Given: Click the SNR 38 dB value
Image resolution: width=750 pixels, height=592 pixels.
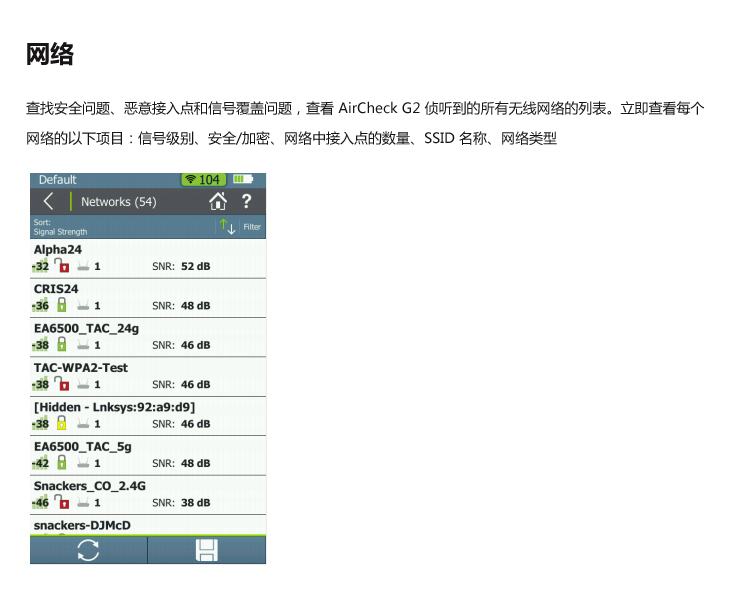Looking at the screenshot, I should tap(196, 503).
